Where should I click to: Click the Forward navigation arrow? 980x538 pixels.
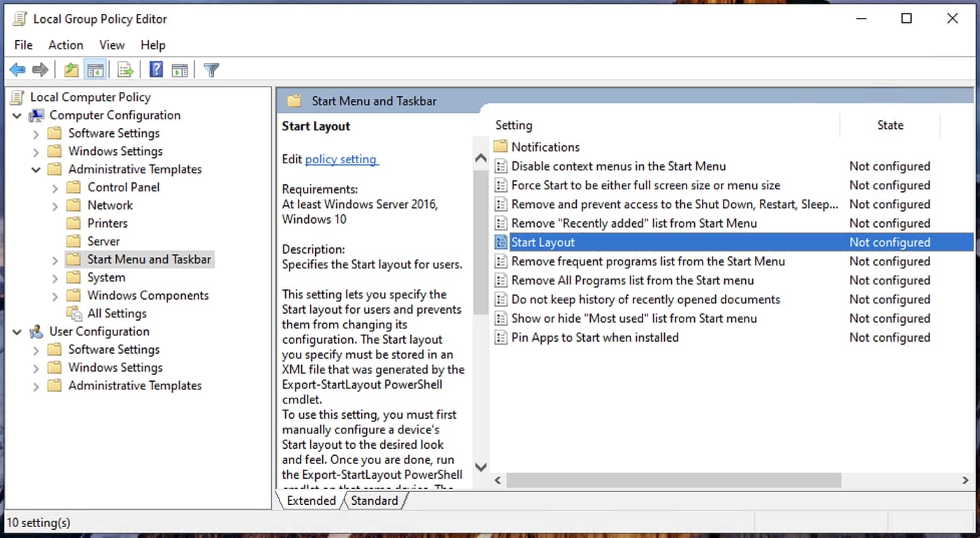(40, 69)
